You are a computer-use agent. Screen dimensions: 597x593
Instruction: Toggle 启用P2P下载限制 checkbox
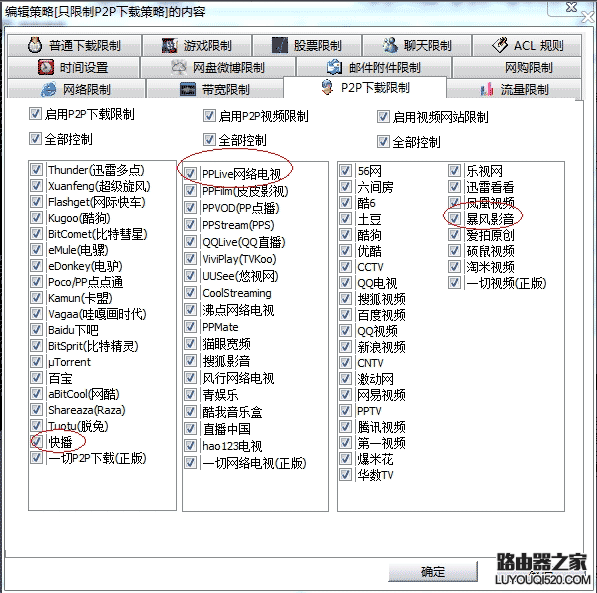pyautogui.click(x=35, y=113)
